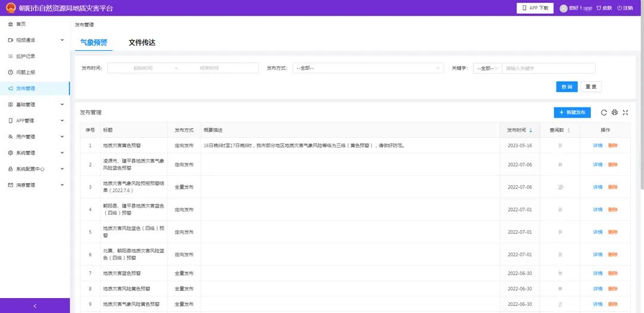Click the user icon beside 用户管理
Image resolution: width=644 pixels, height=313 pixels.
click(x=10, y=137)
